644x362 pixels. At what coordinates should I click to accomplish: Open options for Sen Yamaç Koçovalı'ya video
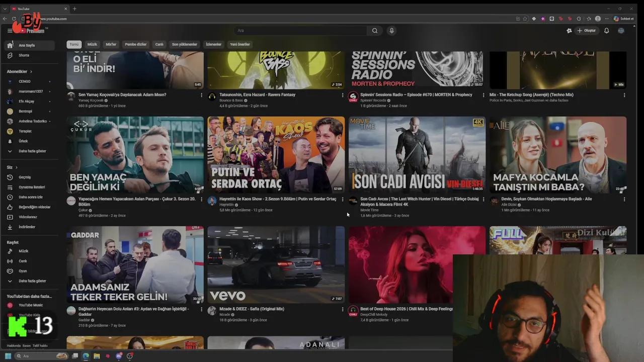[x=202, y=95]
